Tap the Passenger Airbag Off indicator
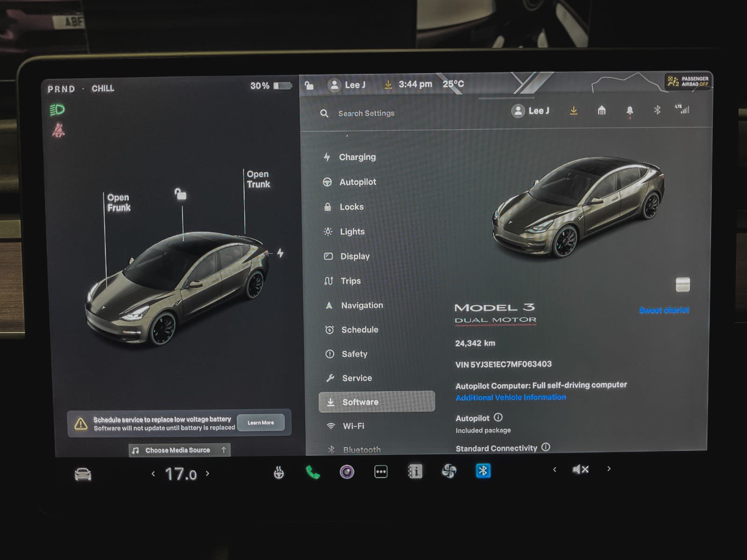 [x=688, y=81]
